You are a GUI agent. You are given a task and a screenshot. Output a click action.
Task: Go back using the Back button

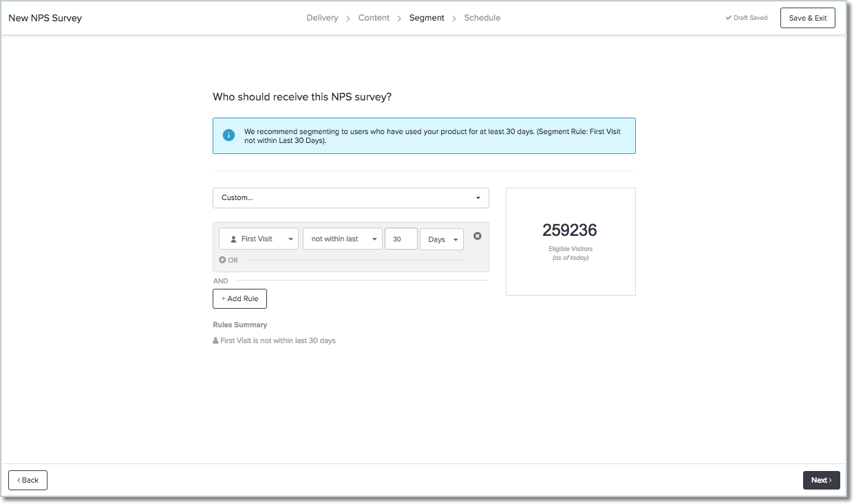pos(27,480)
